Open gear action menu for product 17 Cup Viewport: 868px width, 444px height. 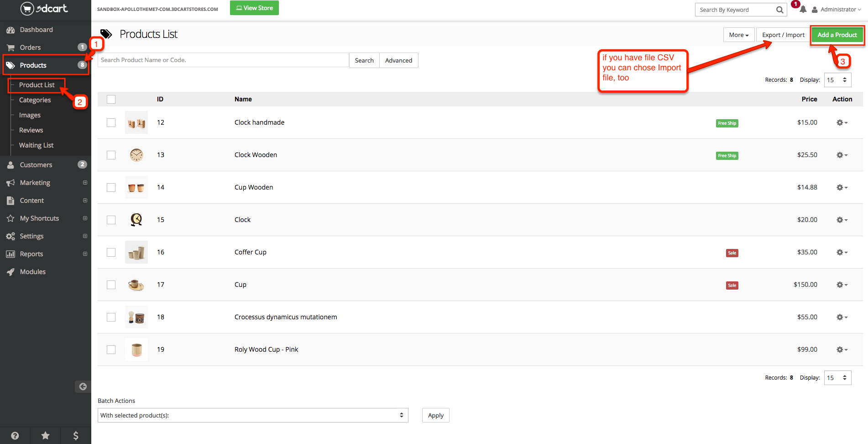pos(842,285)
